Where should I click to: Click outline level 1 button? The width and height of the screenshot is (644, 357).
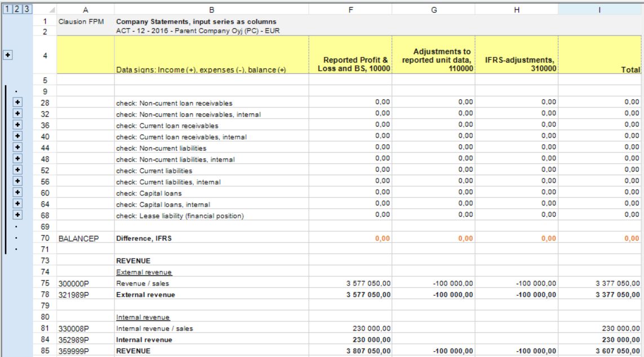(x=7, y=9)
